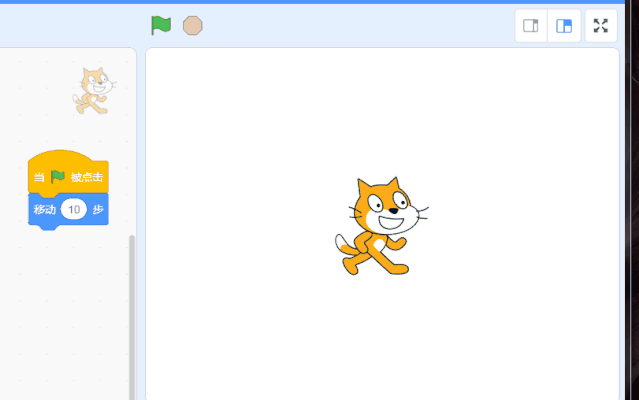Screen dimensions: 639x400
Task: Switch to the large stage layout
Action: tap(564, 26)
